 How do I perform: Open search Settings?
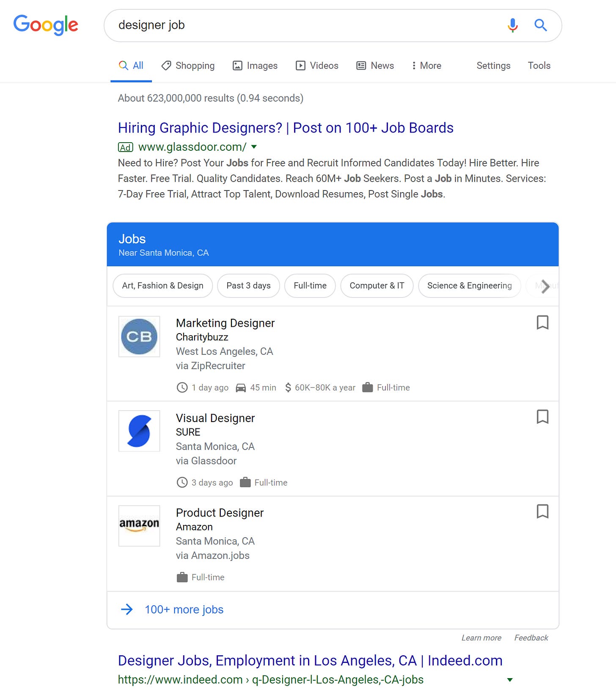click(x=493, y=66)
